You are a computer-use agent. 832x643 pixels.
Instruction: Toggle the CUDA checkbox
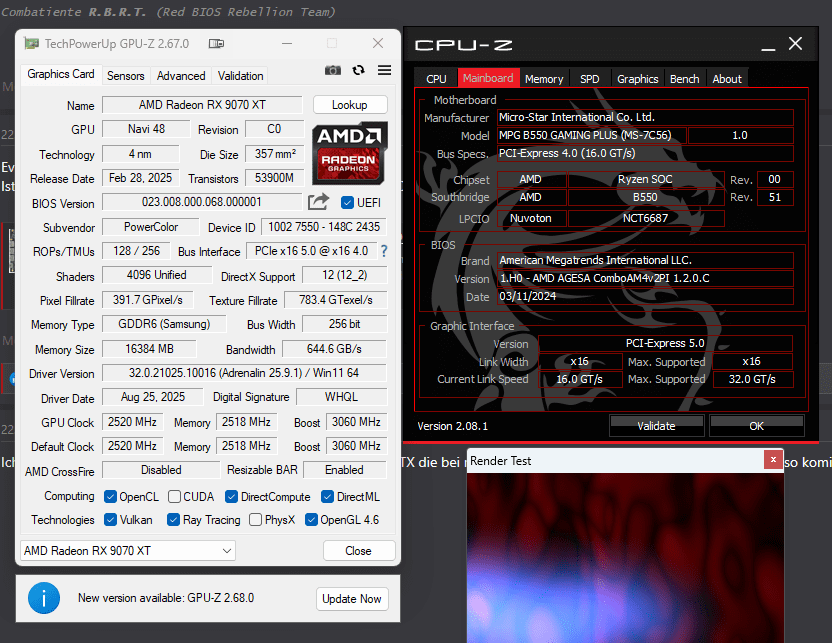174,497
